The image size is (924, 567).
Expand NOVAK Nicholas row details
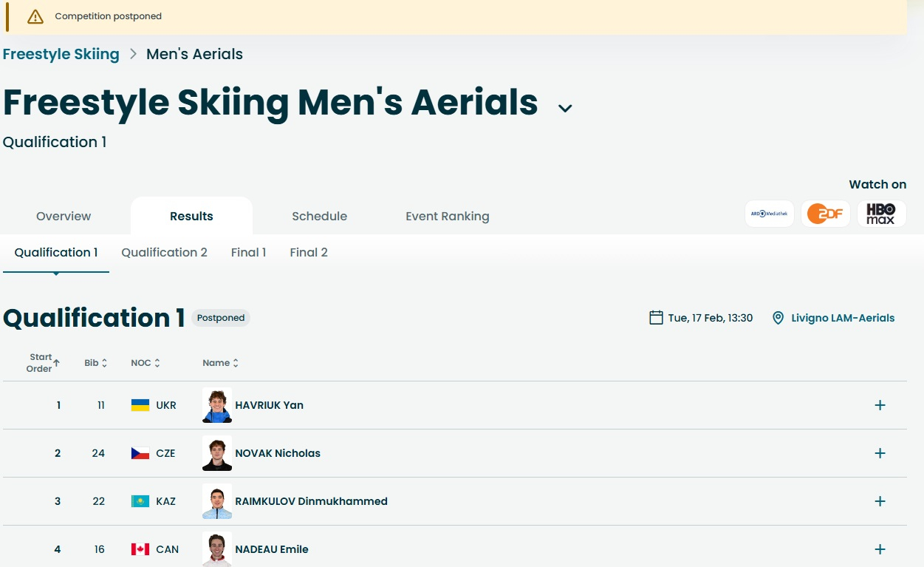click(x=880, y=453)
